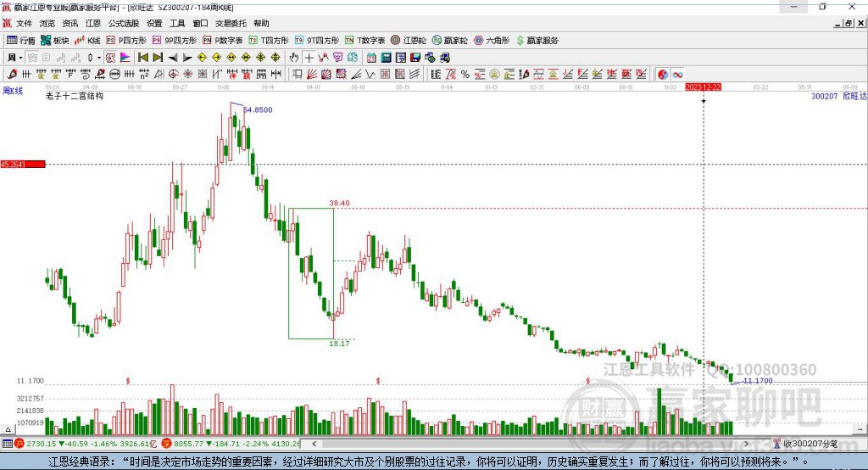Move chart right with black arrow
Viewport: 868px width, 470px height.
pos(187,58)
